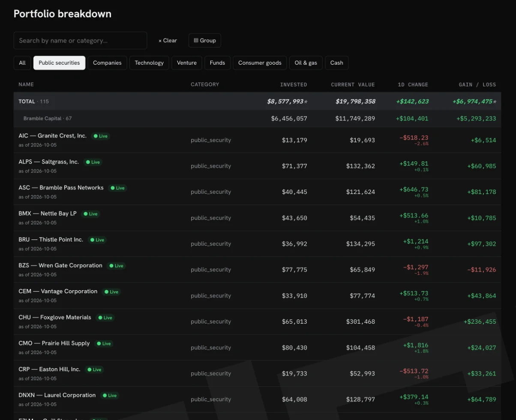Click the CRP invested amount $19,733
This screenshot has width=516, height=420.
tap(294, 374)
